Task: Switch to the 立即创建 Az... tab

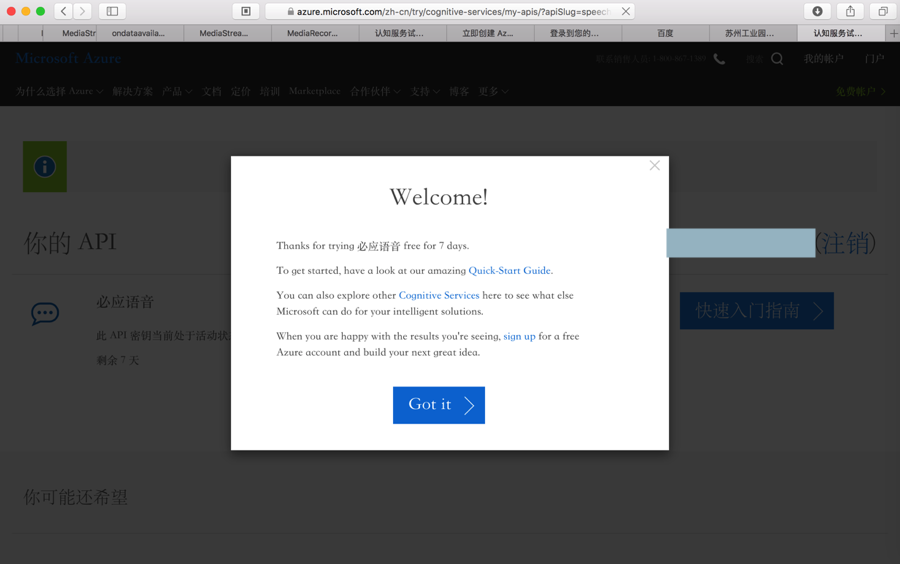Action: (x=488, y=33)
